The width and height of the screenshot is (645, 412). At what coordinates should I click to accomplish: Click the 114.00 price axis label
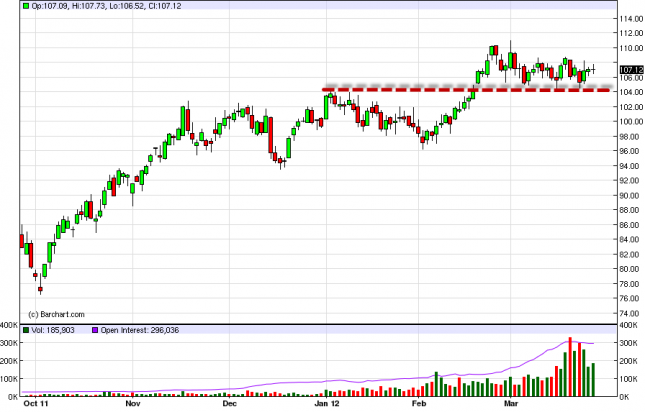coord(631,19)
